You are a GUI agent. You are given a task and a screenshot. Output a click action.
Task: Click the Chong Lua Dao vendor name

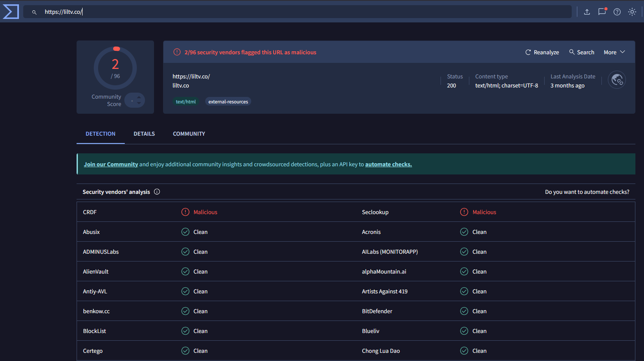(381, 351)
